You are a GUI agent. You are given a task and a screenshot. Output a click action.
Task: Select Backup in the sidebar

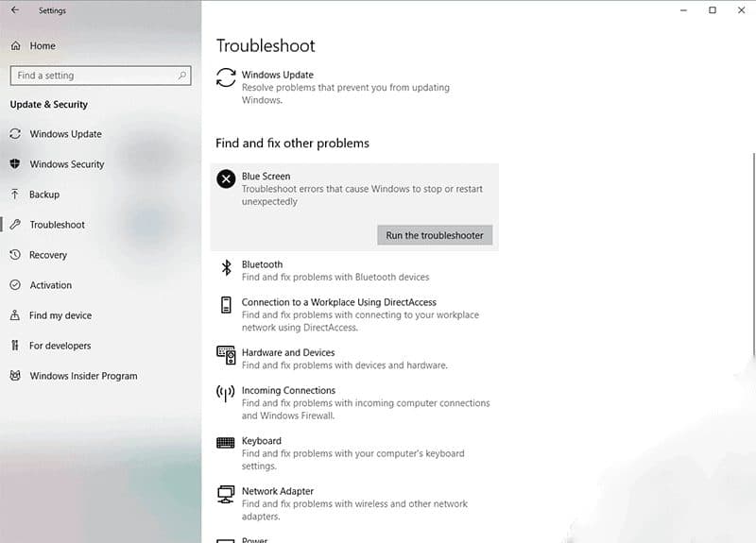point(44,195)
